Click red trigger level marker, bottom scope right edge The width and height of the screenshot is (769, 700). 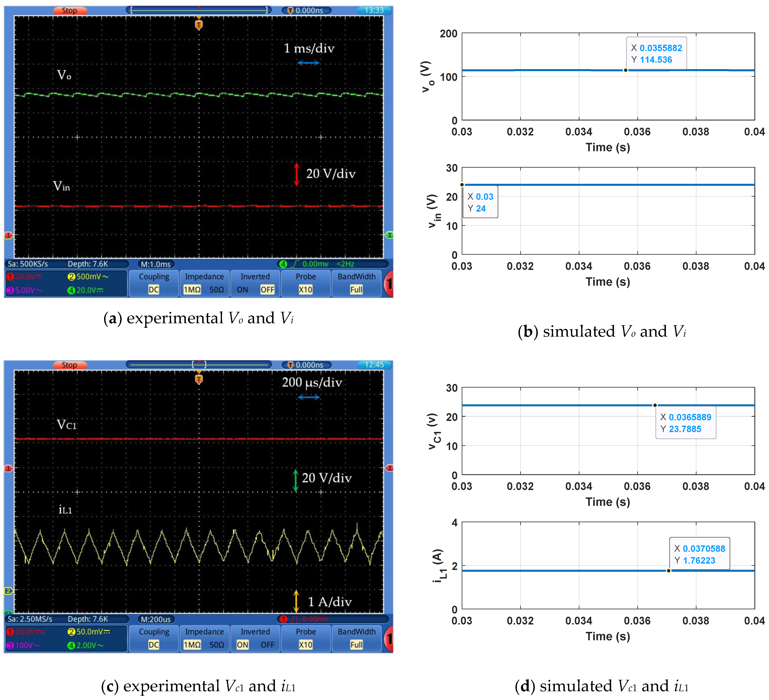389,468
